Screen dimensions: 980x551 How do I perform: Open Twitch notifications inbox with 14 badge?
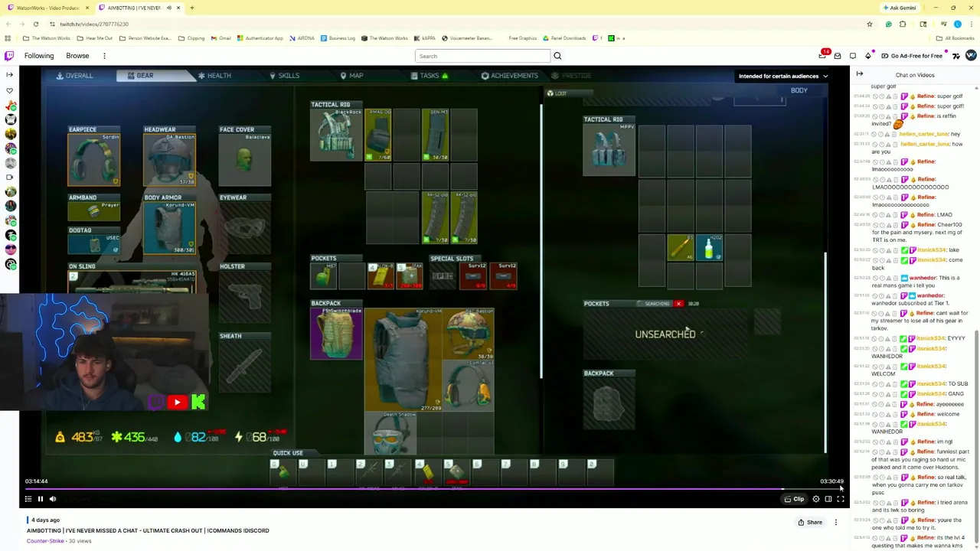[823, 55]
